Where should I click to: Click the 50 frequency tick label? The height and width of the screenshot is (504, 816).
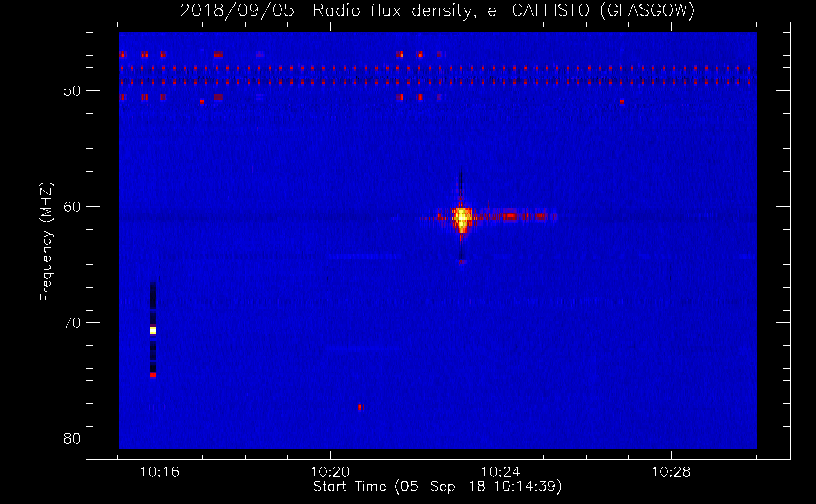72,91
